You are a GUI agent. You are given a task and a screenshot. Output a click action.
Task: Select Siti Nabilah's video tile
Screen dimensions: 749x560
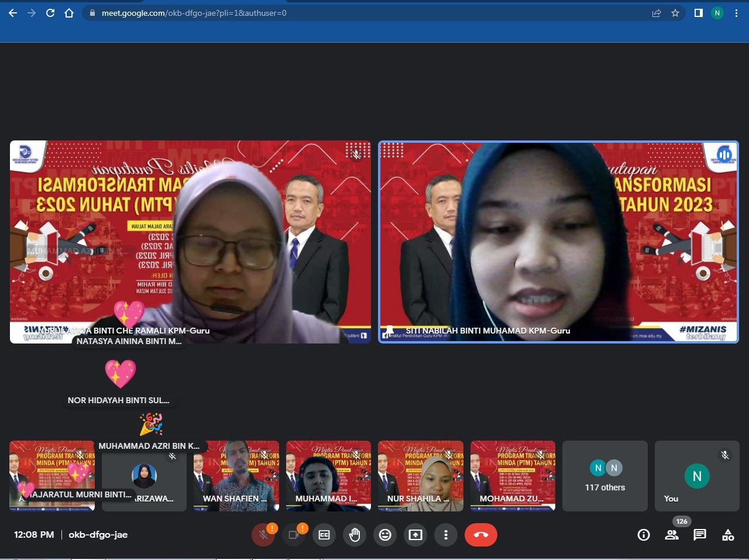point(558,242)
